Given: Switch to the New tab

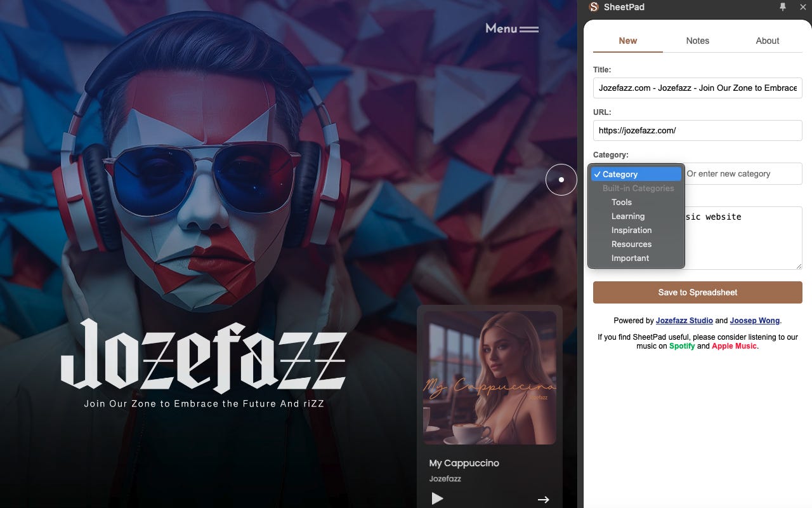Looking at the screenshot, I should point(628,41).
